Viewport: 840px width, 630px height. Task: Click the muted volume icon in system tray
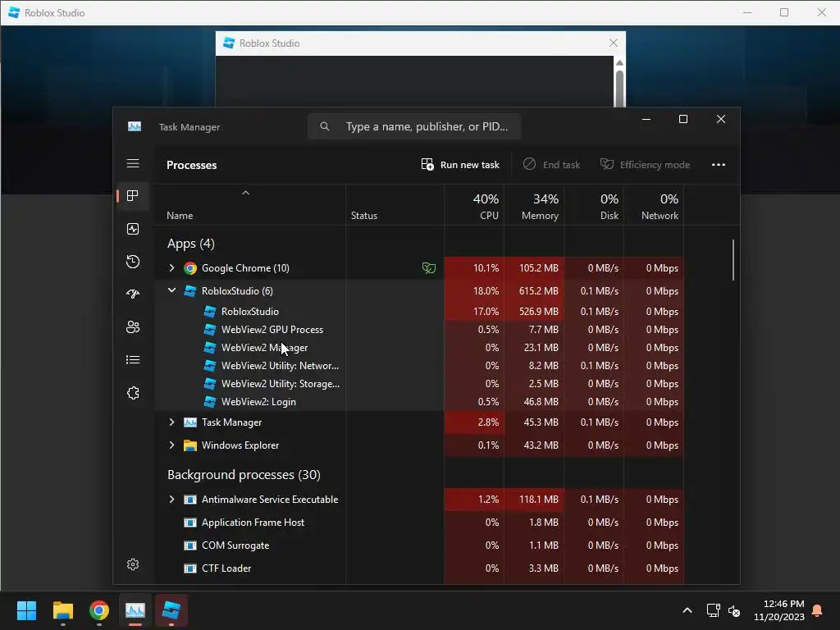[734, 610]
